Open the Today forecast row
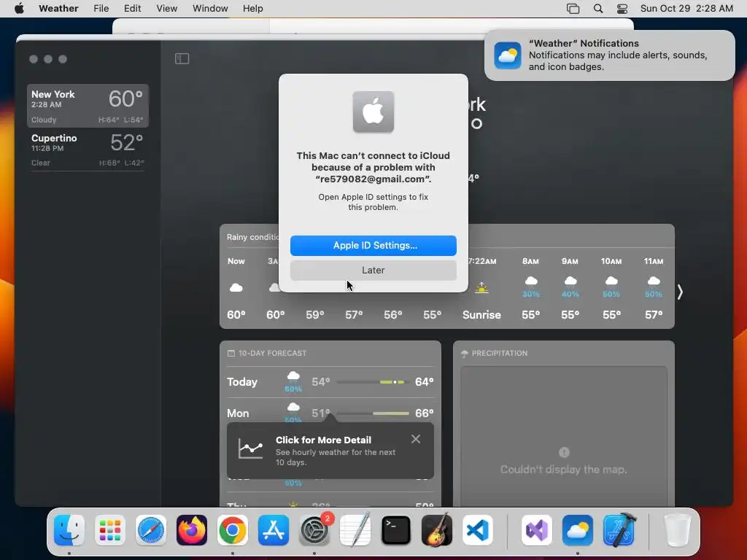This screenshot has width=747, height=560. [x=330, y=382]
